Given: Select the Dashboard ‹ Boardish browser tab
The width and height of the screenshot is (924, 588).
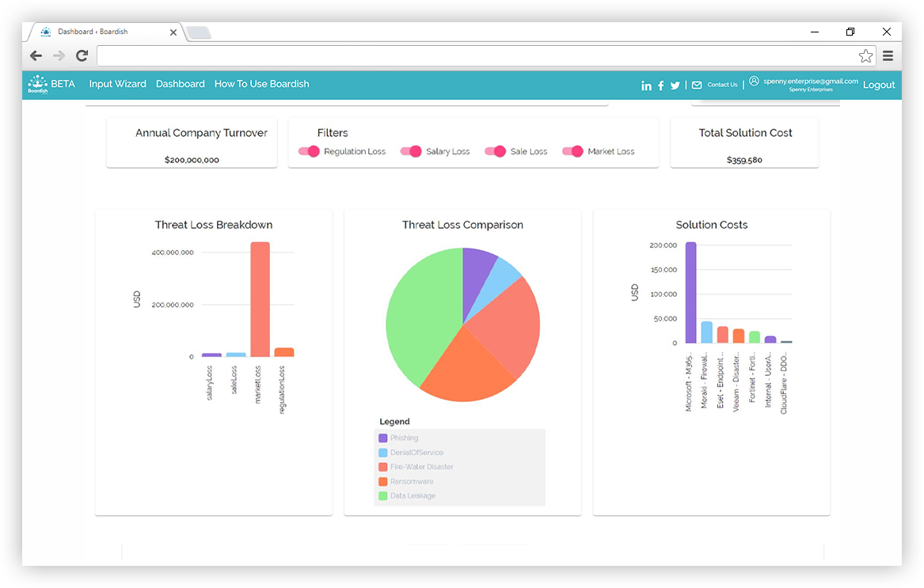Looking at the screenshot, I should click(x=106, y=32).
